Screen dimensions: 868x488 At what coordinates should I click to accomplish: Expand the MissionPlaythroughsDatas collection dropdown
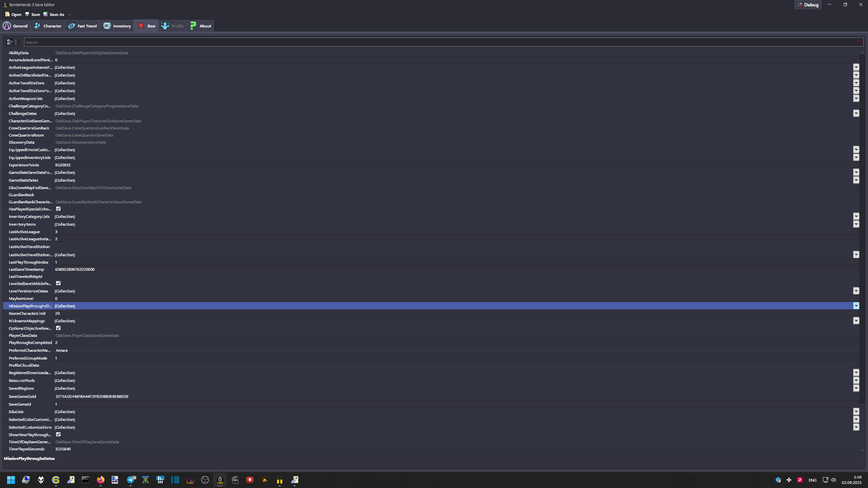tap(856, 306)
